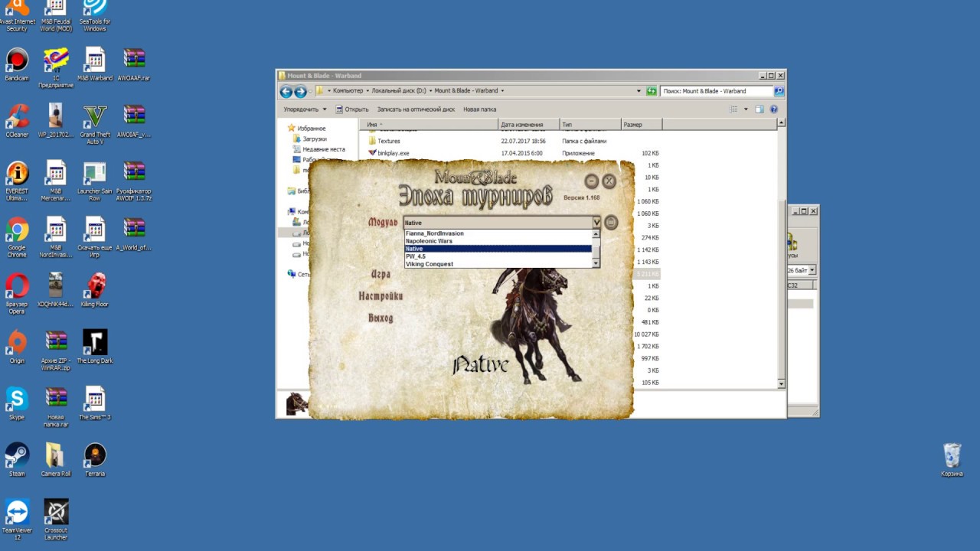This screenshot has height=551, width=980.
Task: Select Fianna_NordInvasion module
Action: (x=498, y=233)
